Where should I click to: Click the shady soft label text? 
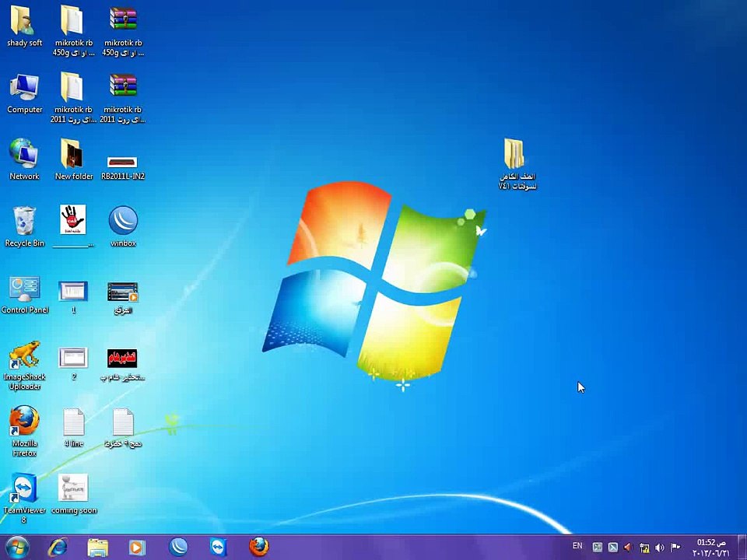click(x=24, y=43)
